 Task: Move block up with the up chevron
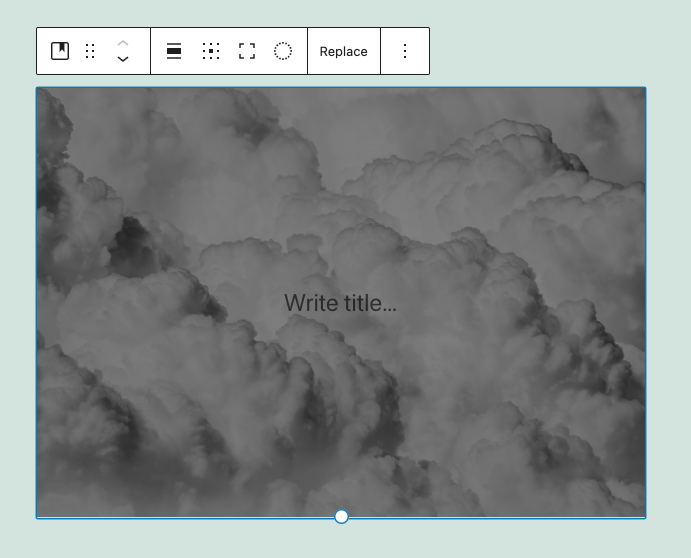click(x=123, y=43)
